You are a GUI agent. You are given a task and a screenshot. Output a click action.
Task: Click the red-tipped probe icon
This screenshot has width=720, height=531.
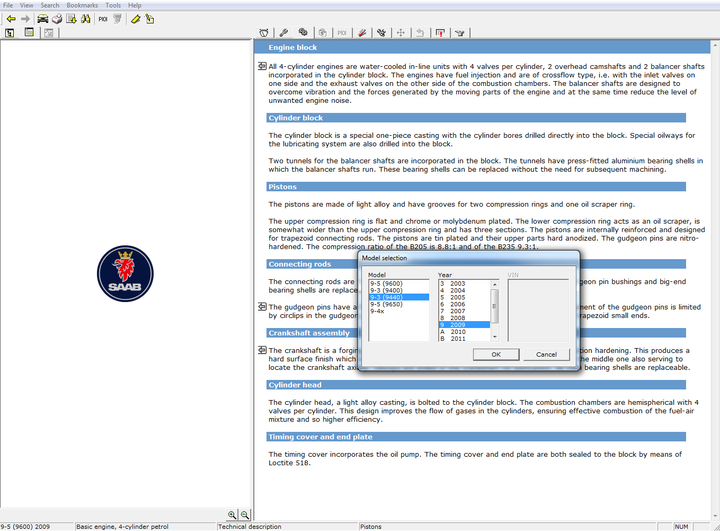click(x=362, y=33)
